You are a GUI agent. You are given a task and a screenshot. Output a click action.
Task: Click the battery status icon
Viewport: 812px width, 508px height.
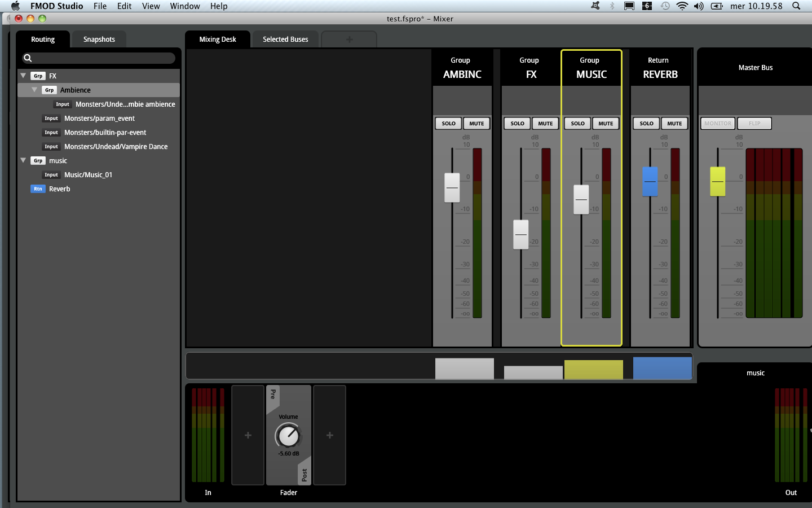(717, 6)
